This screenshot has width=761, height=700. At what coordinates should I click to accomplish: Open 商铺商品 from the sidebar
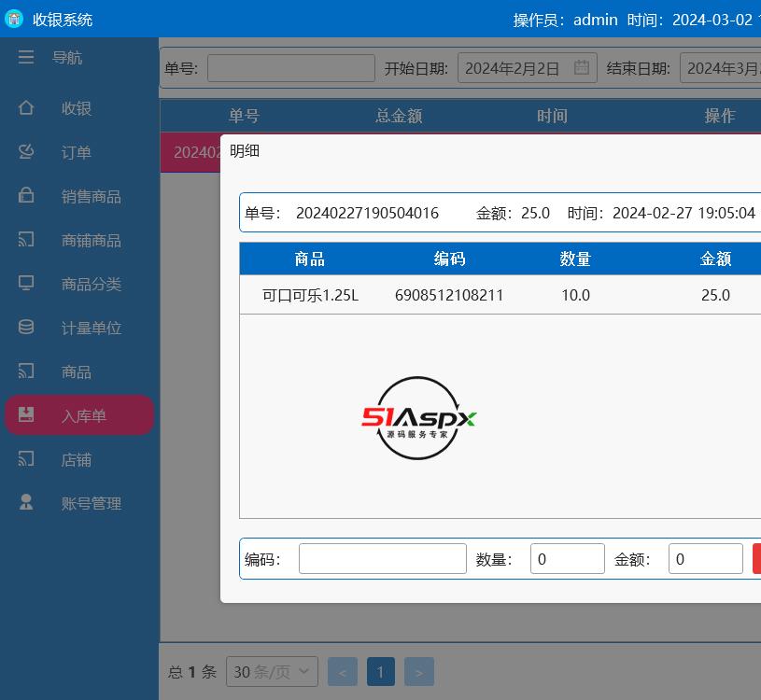(91, 241)
